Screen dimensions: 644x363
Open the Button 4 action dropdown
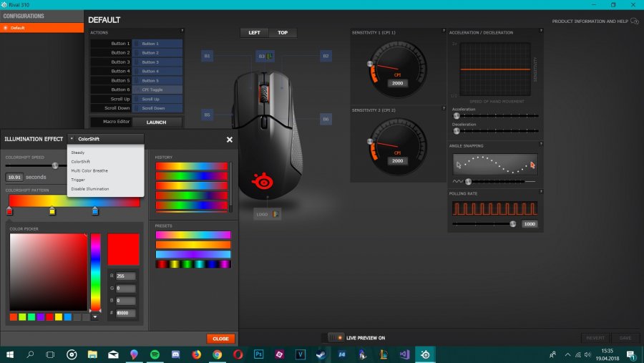[157, 71]
